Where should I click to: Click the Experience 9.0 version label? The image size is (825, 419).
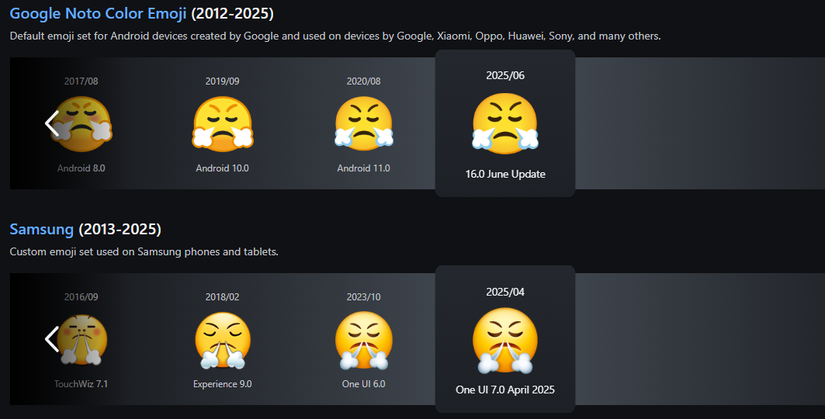pyautogui.click(x=222, y=384)
